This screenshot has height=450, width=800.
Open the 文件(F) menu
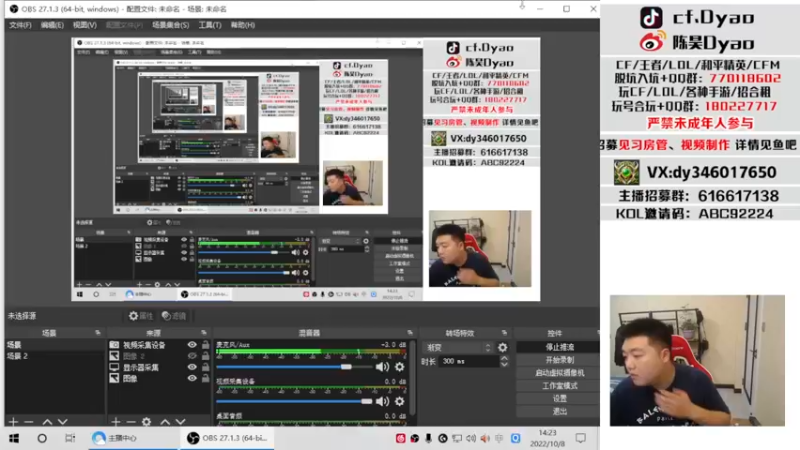[x=20, y=25]
